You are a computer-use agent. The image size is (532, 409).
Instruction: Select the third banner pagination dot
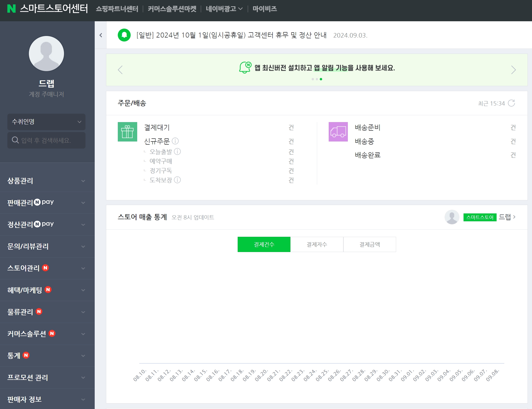321,79
